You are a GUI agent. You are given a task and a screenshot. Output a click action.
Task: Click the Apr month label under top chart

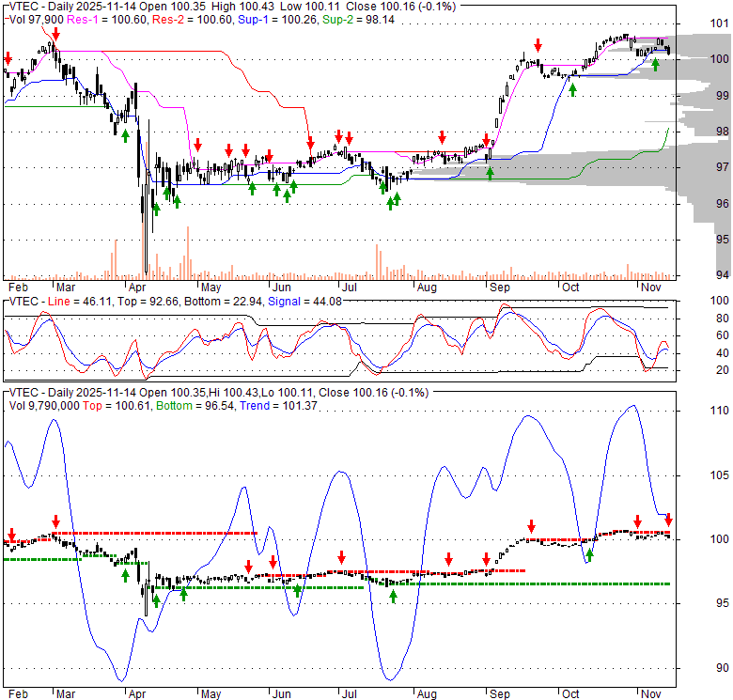click(137, 285)
